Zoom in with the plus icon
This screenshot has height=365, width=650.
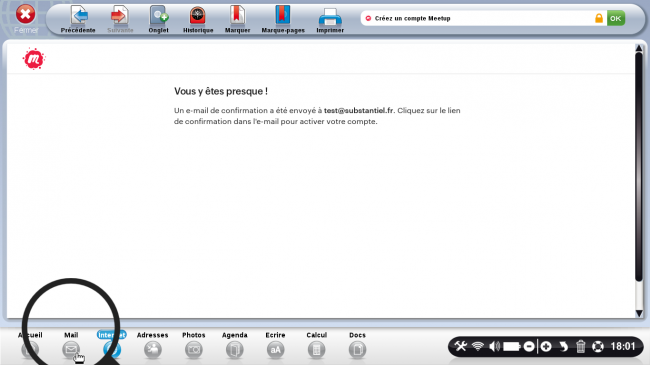[546, 346]
